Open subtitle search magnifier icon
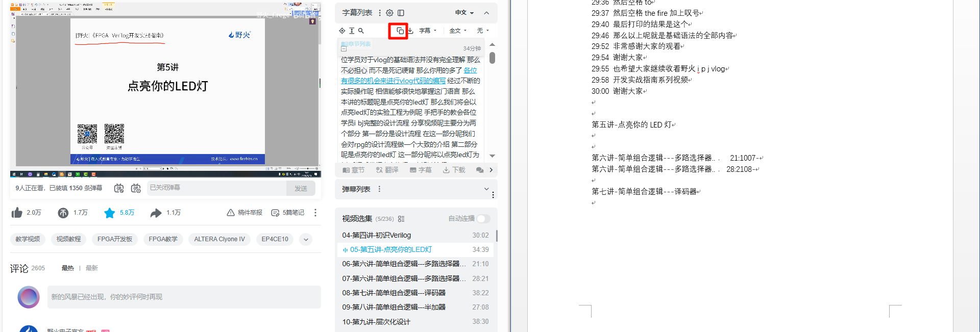The image size is (980, 332). (x=361, y=31)
